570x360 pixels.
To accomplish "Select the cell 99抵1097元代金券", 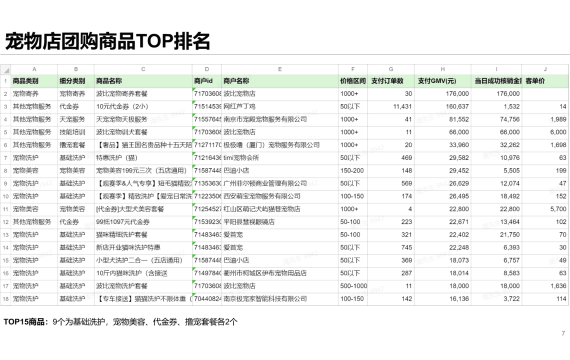I will [x=143, y=222].
